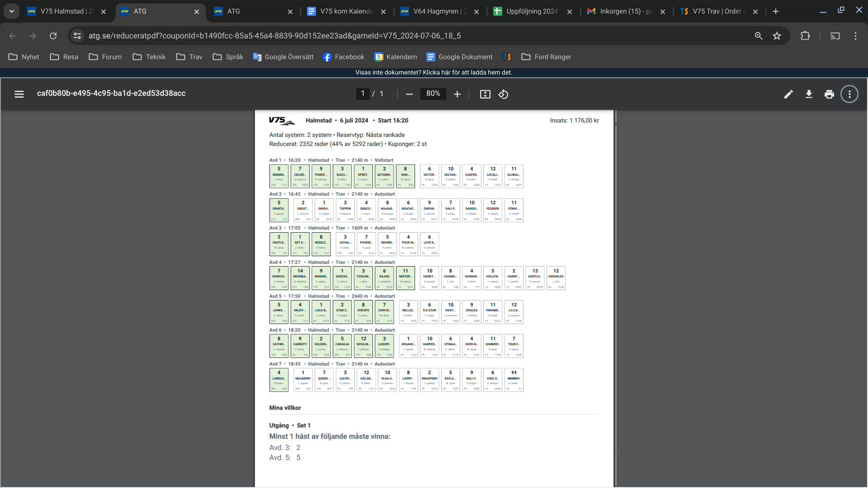
Task: Print the PDF document
Action: (829, 94)
